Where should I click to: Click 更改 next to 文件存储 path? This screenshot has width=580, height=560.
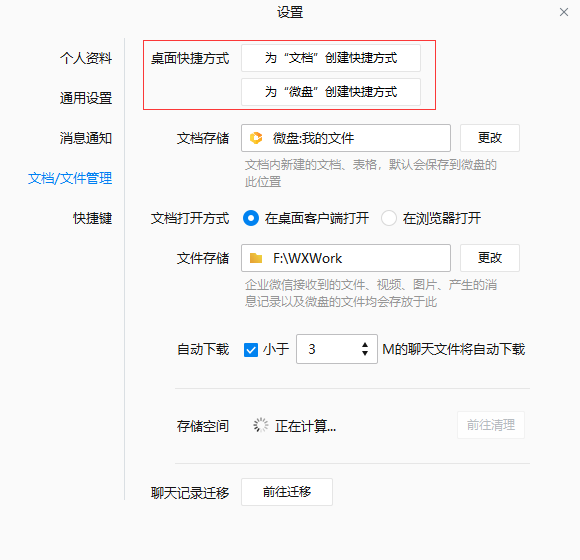[490, 258]
